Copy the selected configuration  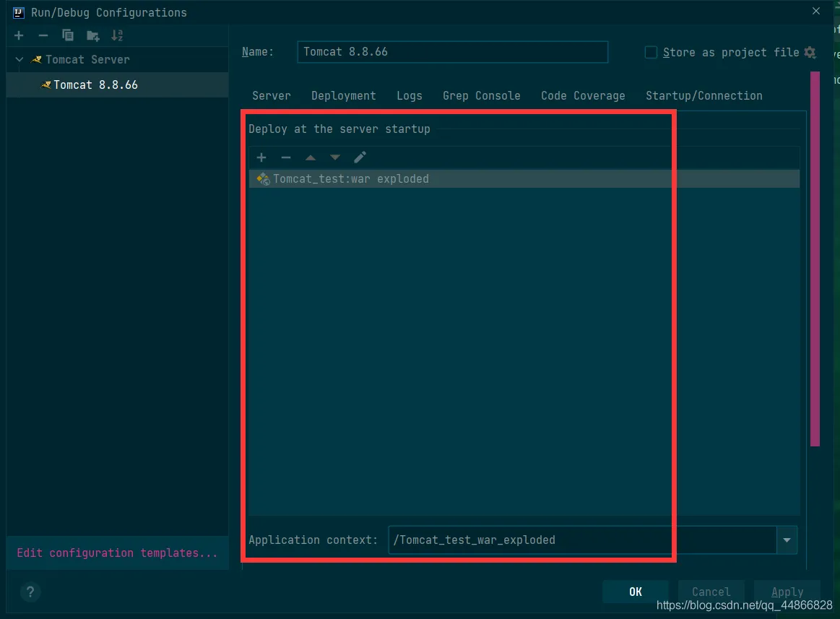pos(67,35)
